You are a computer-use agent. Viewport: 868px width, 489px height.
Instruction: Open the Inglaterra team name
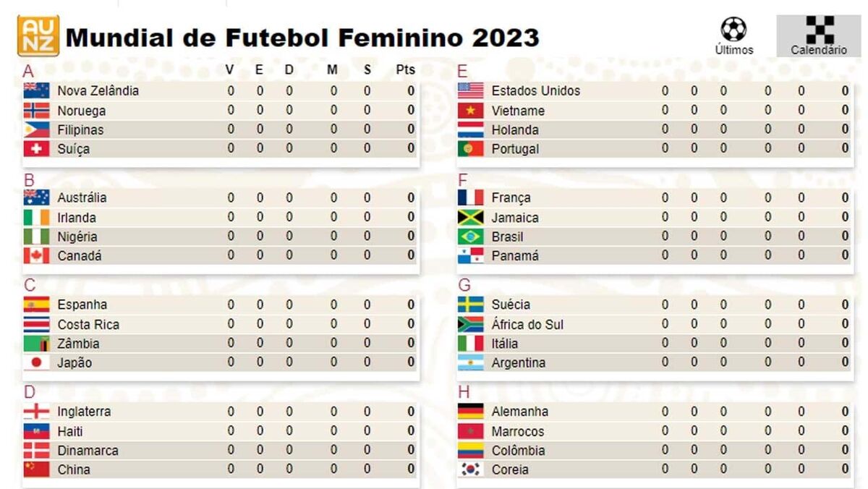(x=84, y=412)
